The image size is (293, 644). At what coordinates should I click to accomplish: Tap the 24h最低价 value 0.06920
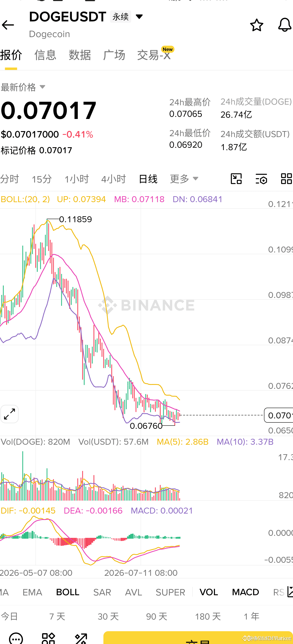[x=186, y=145]
